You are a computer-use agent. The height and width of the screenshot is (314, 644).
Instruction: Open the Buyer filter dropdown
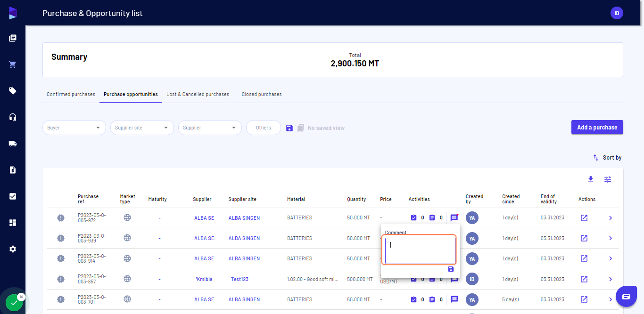74,128
